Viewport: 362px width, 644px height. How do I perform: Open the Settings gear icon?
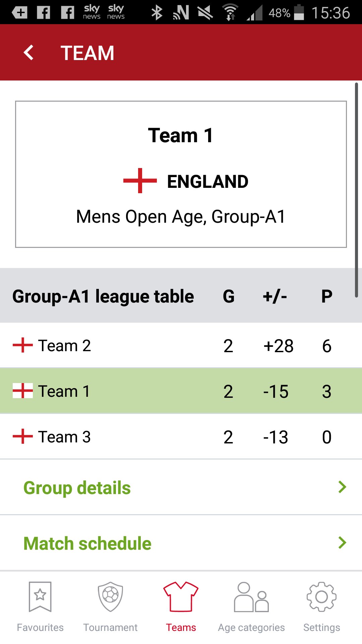click(321, 597)
